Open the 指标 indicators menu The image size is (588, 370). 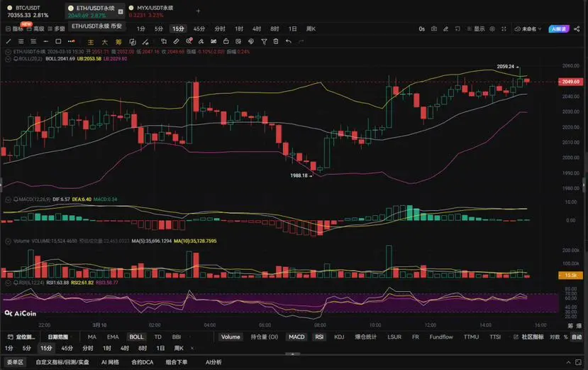pyautogui.click(x=14, y=29)
